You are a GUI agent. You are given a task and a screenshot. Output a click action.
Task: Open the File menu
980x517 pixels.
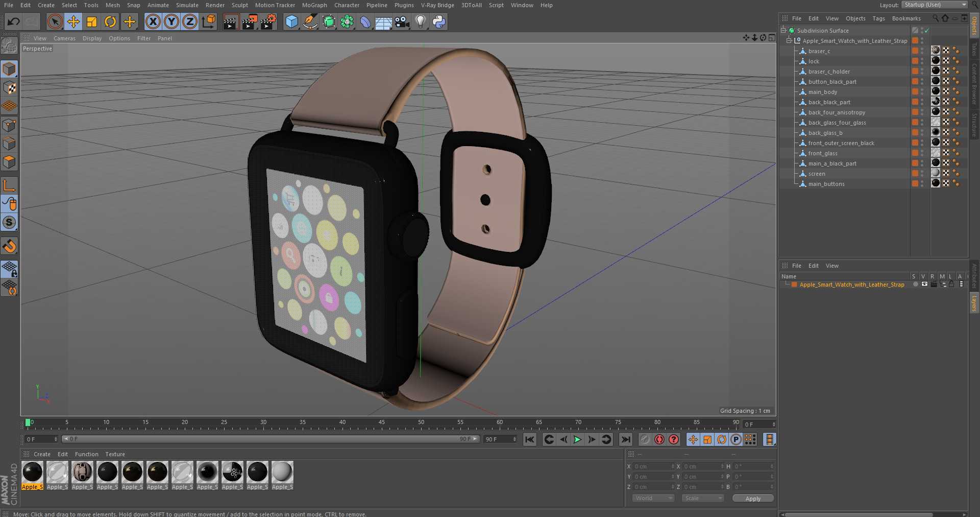(9, 5)
